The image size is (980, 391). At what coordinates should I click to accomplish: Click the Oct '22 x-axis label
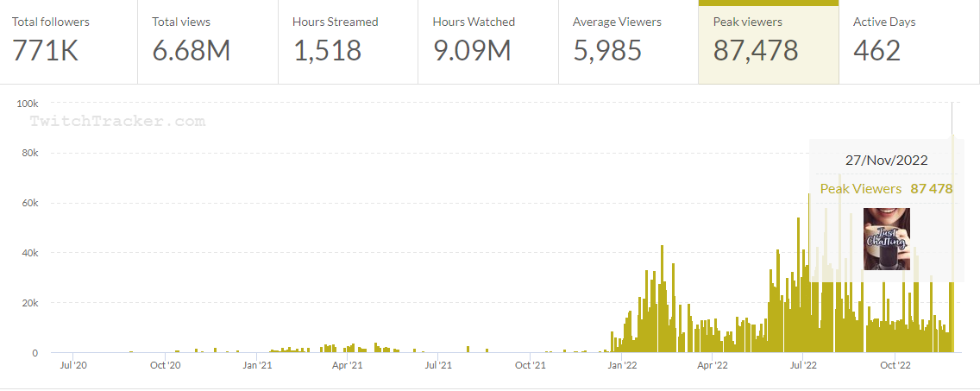coord(895,365)
